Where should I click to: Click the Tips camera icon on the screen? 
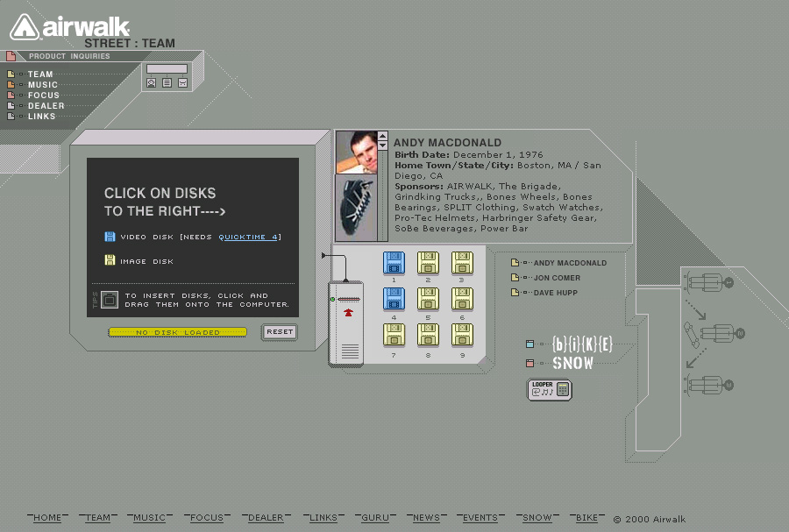click(110, 301)
